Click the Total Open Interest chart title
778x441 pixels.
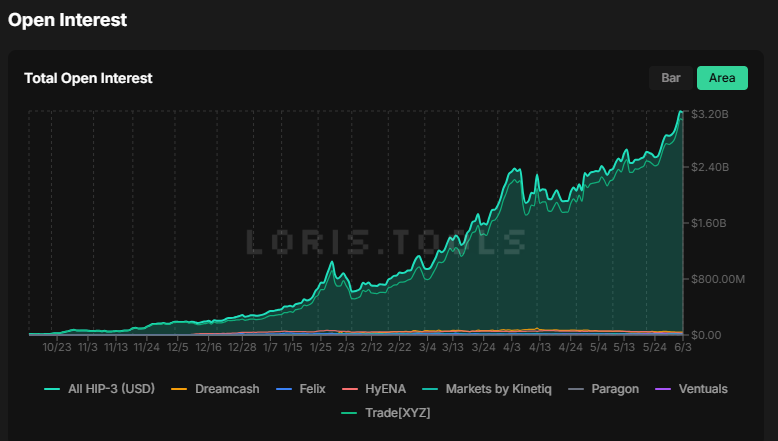[x=88, y=78]
